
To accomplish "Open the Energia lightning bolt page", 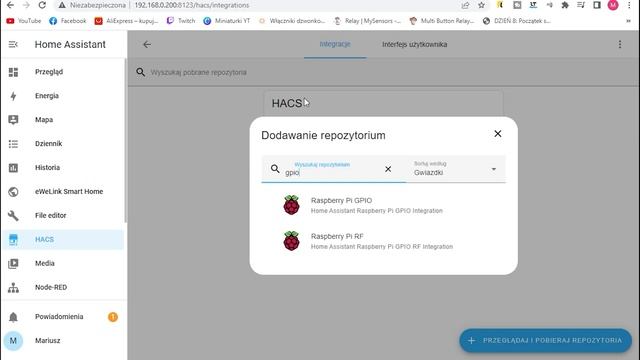I will [13, 96].
